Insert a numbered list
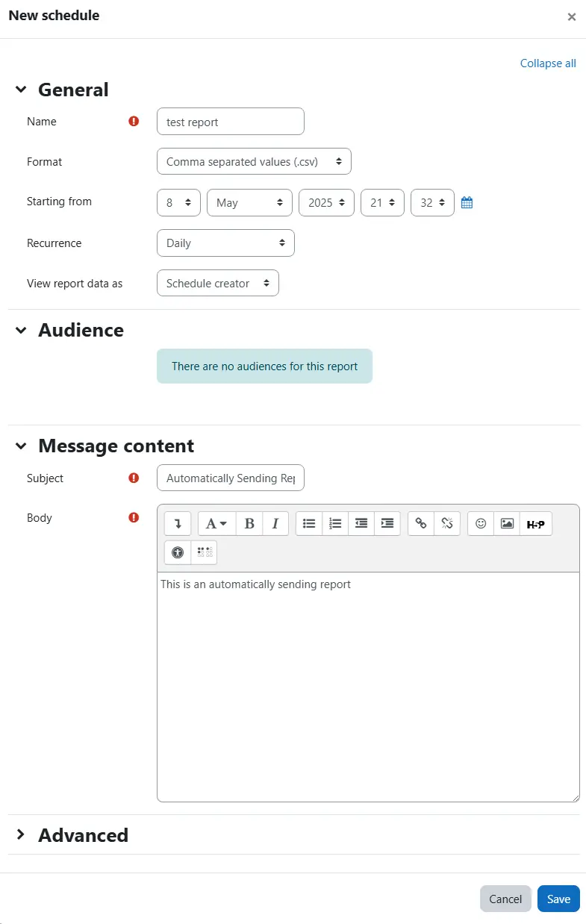Screen dimensions: 586x924 tap(335, 524)
